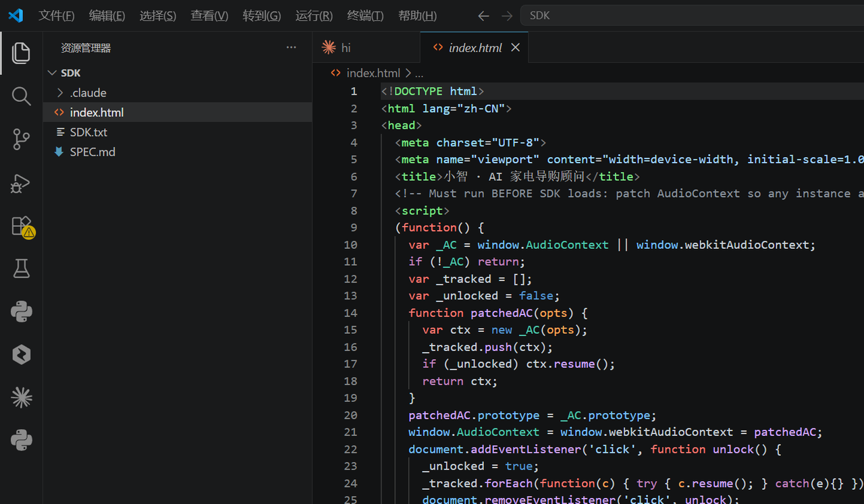Click the "_tracked.push(ctx);" line
The height and width of the screenshot is (504, 864).
(488, 347)
